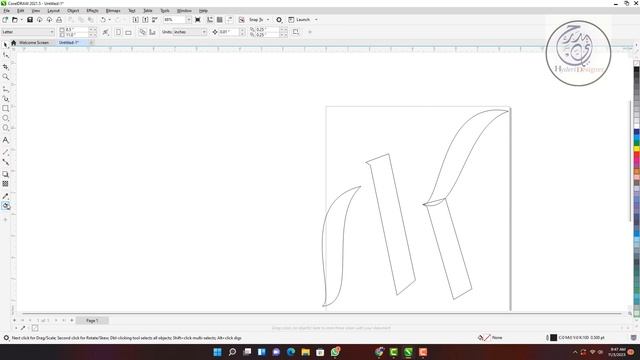Click the Export icon
Screen dimensions: 640x360
click(145, 20)
